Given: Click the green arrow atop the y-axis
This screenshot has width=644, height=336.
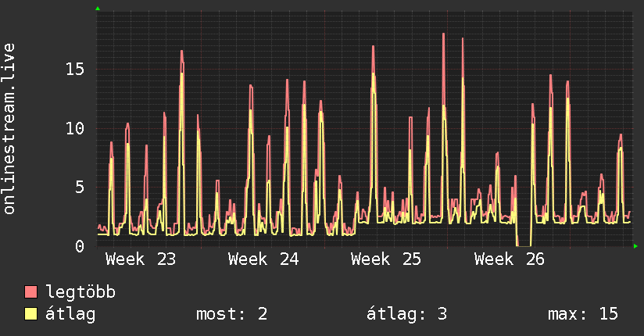Looking at the screenshot, I should (x=98, y=9).
